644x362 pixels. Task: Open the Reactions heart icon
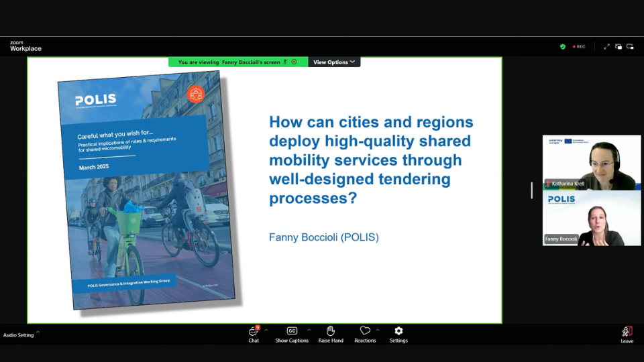365,331
